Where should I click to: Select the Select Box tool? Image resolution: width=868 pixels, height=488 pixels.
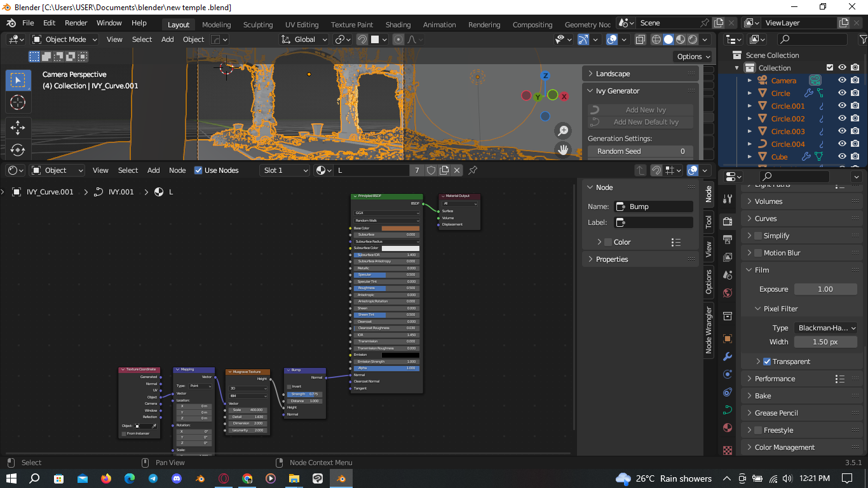18,80
